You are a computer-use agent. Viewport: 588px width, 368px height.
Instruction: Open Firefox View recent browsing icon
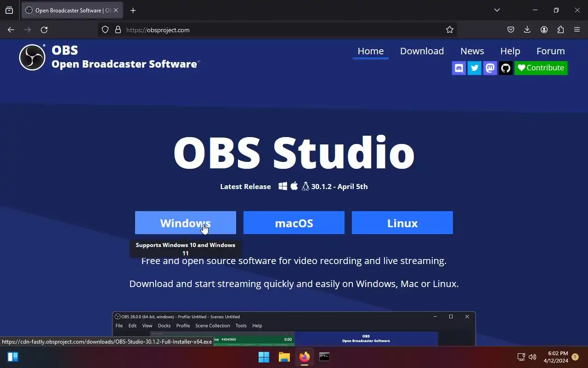9,10
